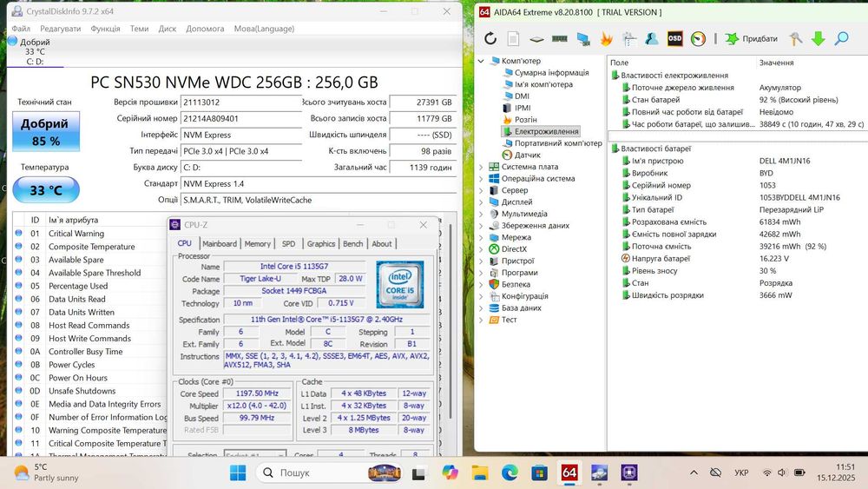Show hidden tray icons chevron

(x=694, y=472)
